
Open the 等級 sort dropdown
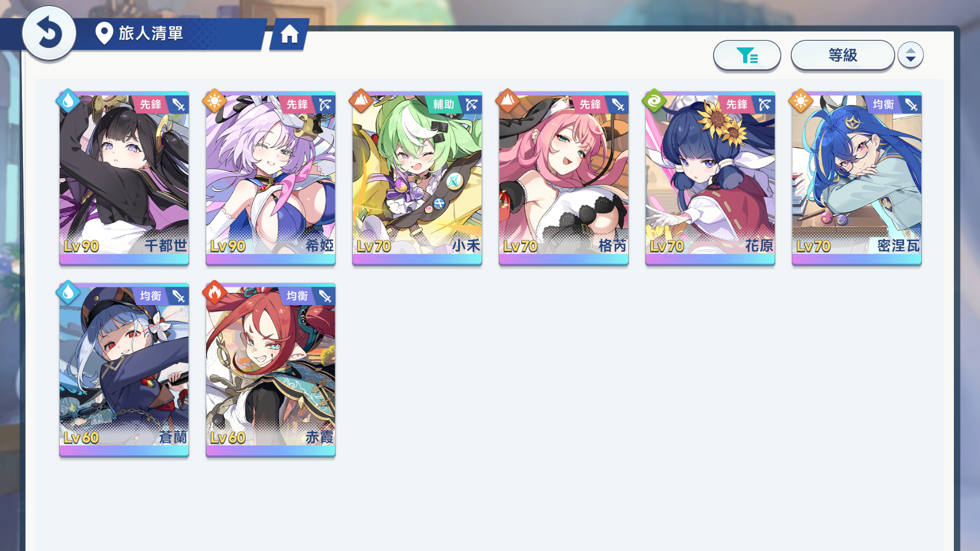[x=842, y=55]
